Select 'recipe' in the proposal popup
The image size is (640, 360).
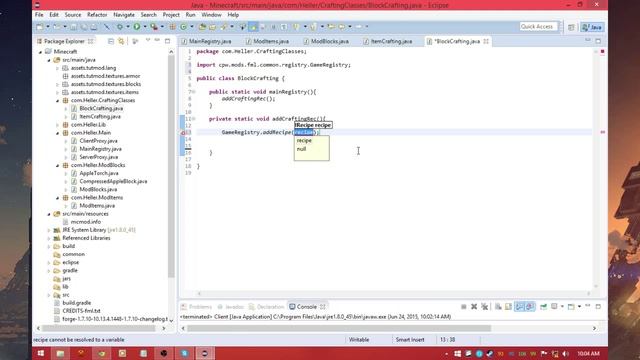304,140
